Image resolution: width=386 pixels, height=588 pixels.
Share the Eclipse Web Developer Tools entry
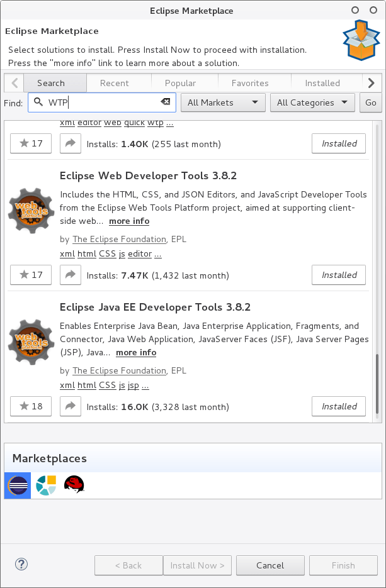[71, 275]
